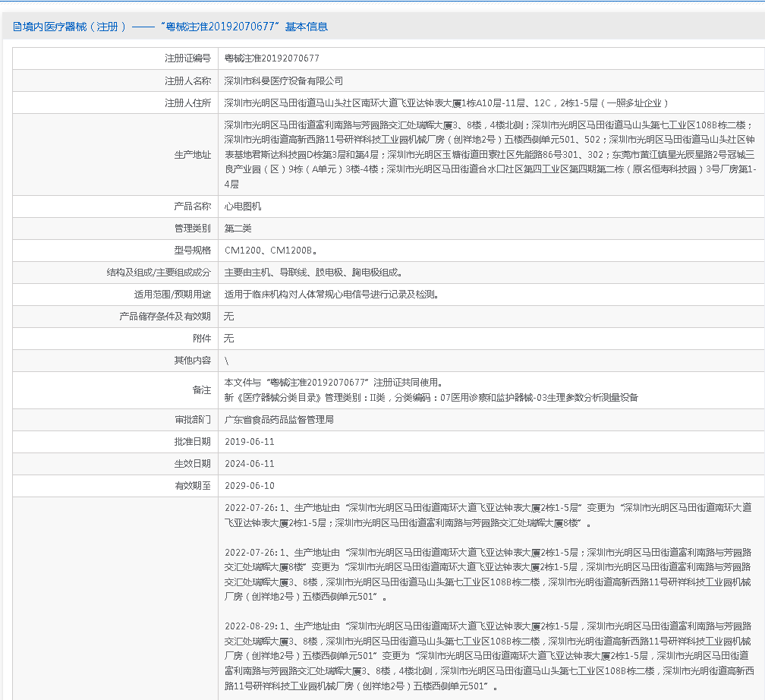Viewport: 765px width, 700px height.
Task: Select approval department 广东省食品药品监督管理局
Action: click(x=279, y=419)
